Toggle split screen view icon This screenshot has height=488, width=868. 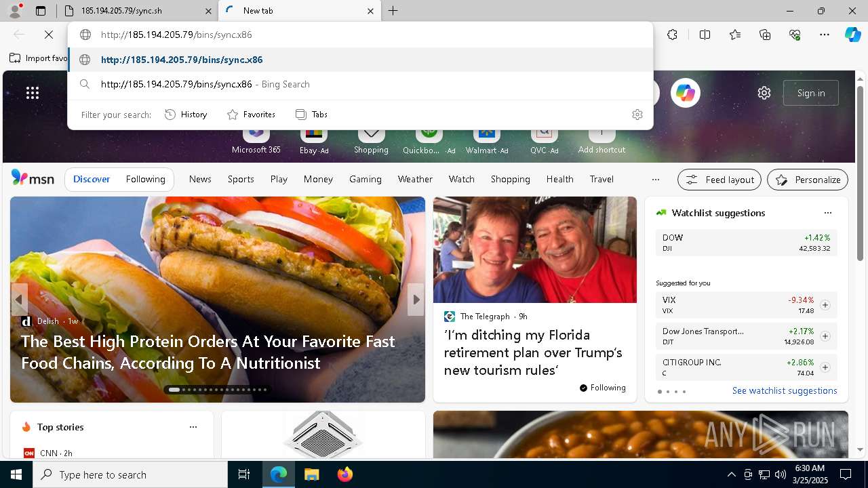(705, 35)
